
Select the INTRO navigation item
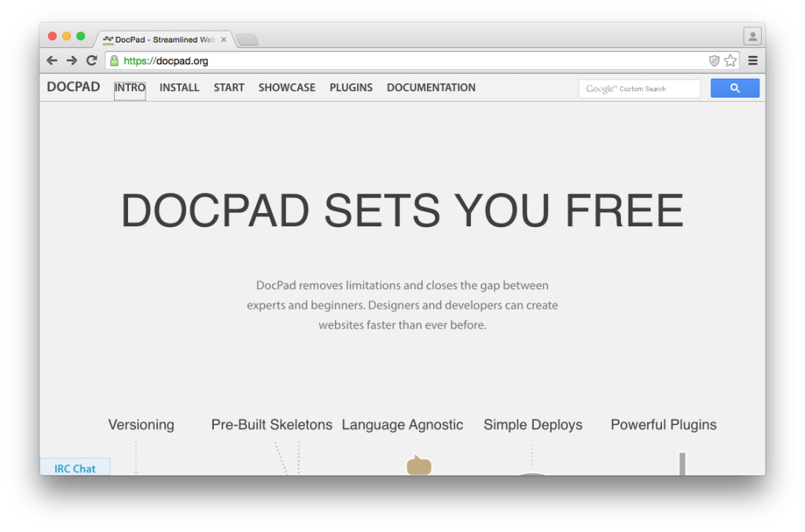(130, 87)
